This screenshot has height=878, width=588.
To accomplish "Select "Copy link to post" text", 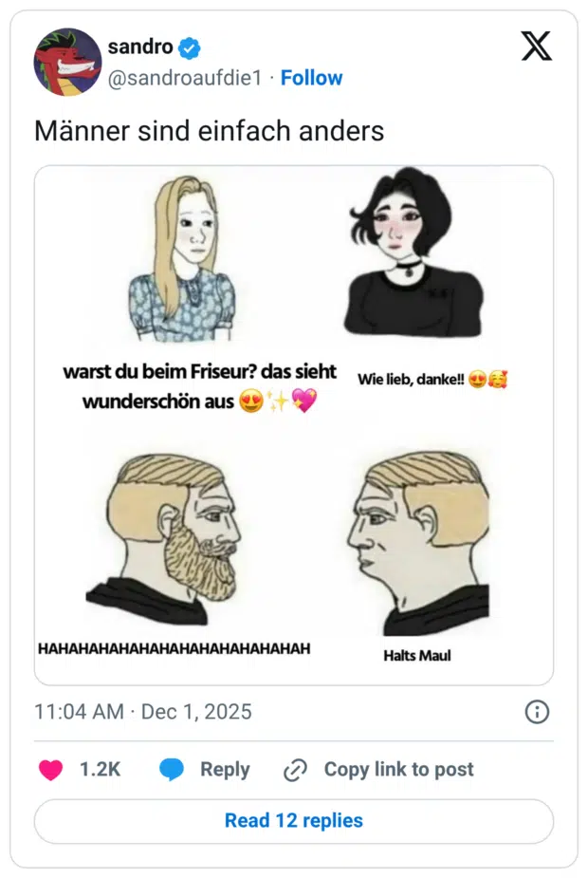I will point(398,770).
